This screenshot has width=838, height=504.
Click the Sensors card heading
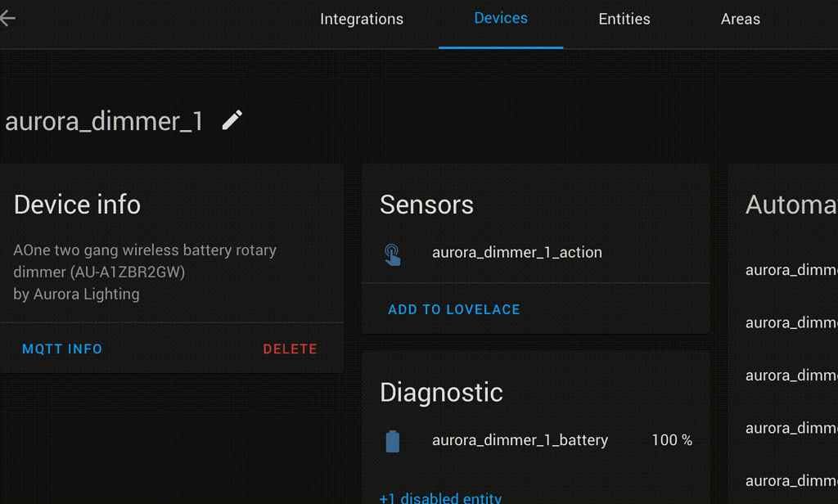426,205
